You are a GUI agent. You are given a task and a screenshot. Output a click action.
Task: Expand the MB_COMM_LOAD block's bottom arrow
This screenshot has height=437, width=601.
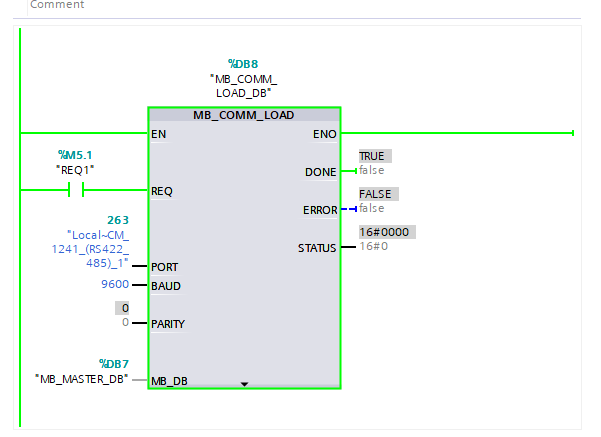coord(244,384)
